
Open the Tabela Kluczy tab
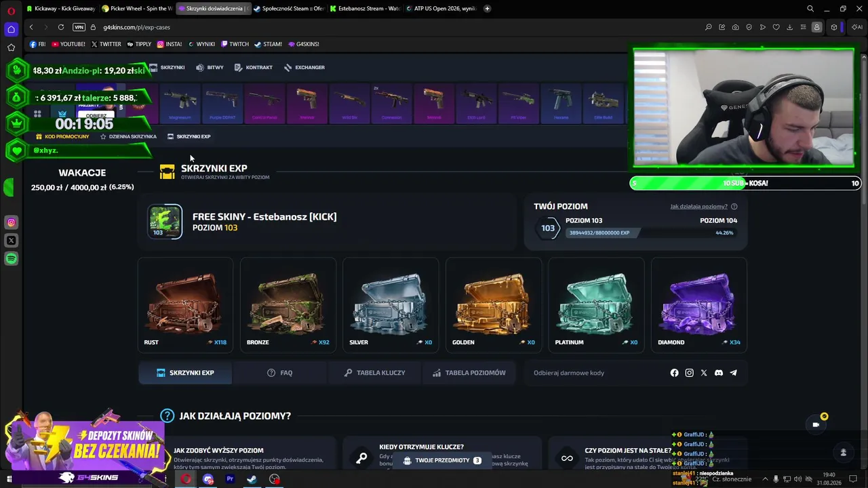point(374,373)
